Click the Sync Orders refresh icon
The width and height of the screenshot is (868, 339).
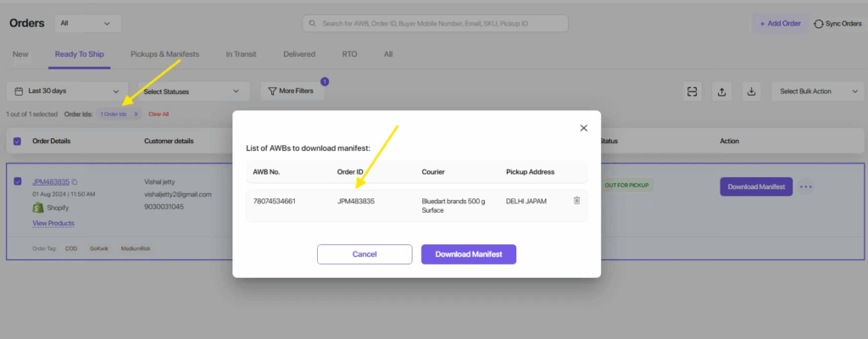[x=819, y=24]
